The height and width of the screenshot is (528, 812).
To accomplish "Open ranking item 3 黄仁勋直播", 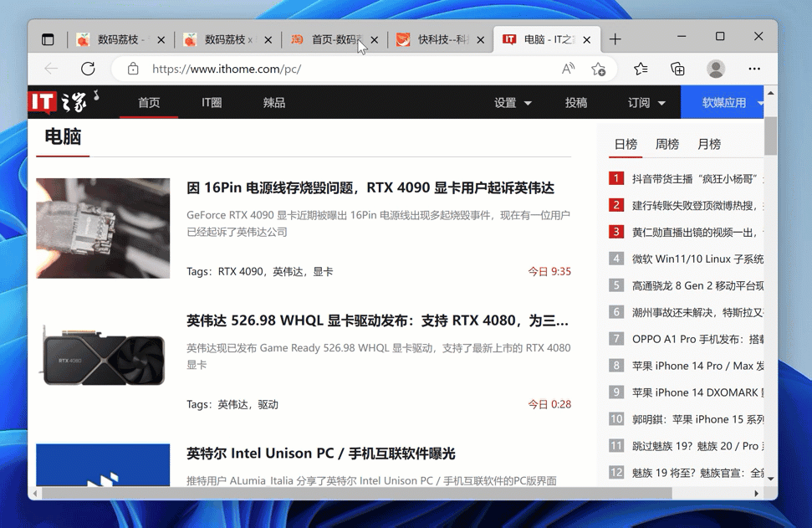I will 697,232.
